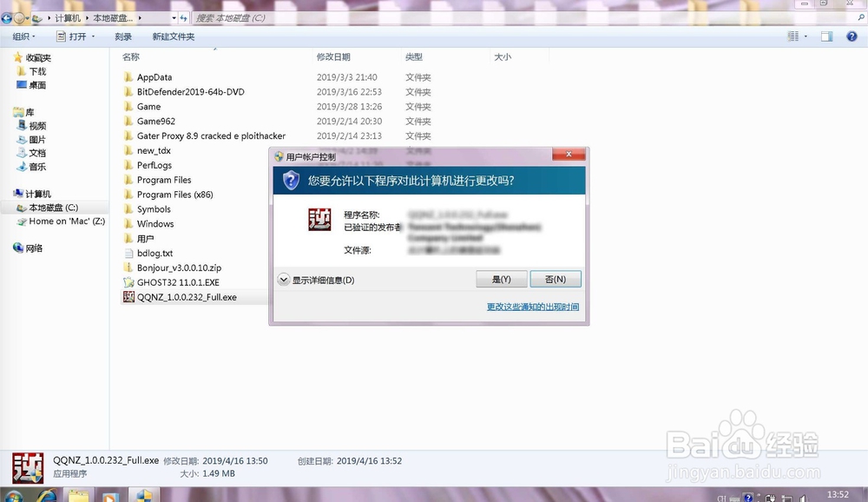Select the Game folder icon
Screen dimensions: 868x502
tap(128, 106)
